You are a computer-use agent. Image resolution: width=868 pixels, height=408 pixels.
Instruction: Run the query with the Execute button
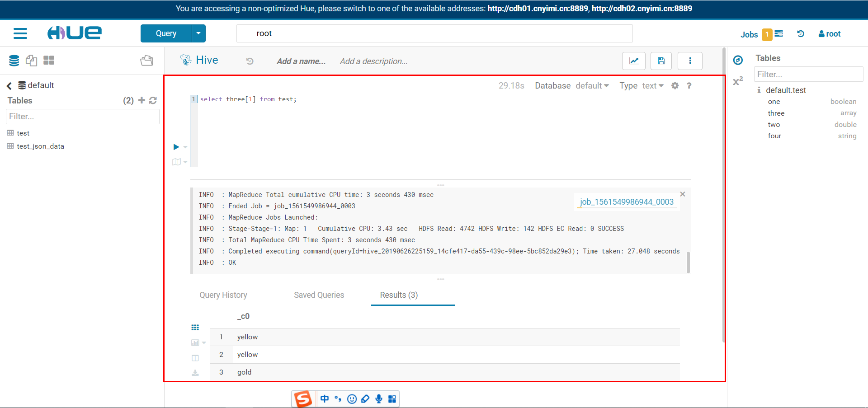176,146
